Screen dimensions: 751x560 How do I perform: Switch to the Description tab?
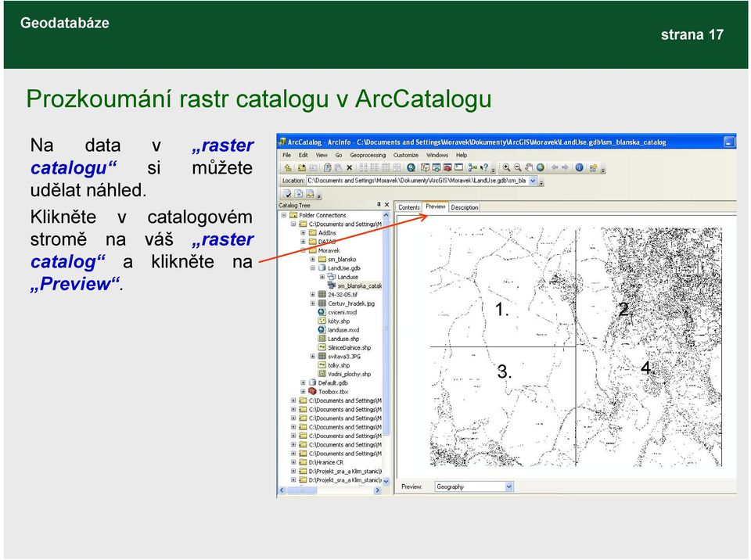pos(465,207)
